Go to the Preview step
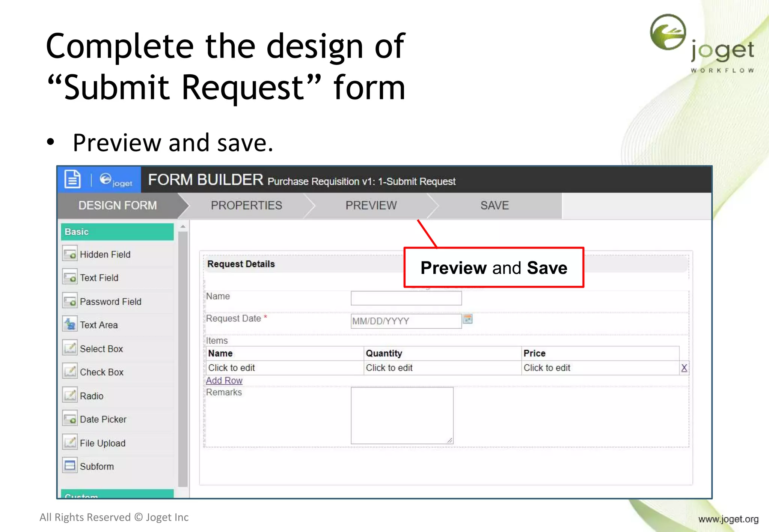Image resolution: width=769 pixels, height=532 pixels. click(x=371, y=206)
